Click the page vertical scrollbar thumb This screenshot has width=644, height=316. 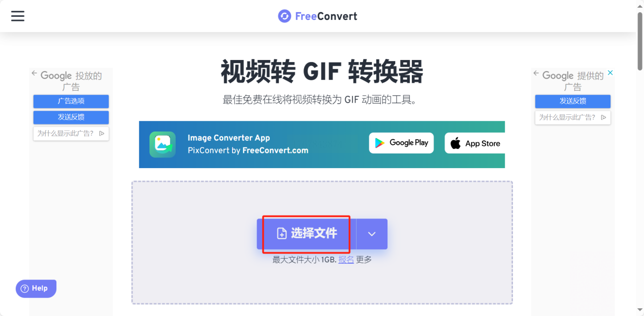[640, 41]
